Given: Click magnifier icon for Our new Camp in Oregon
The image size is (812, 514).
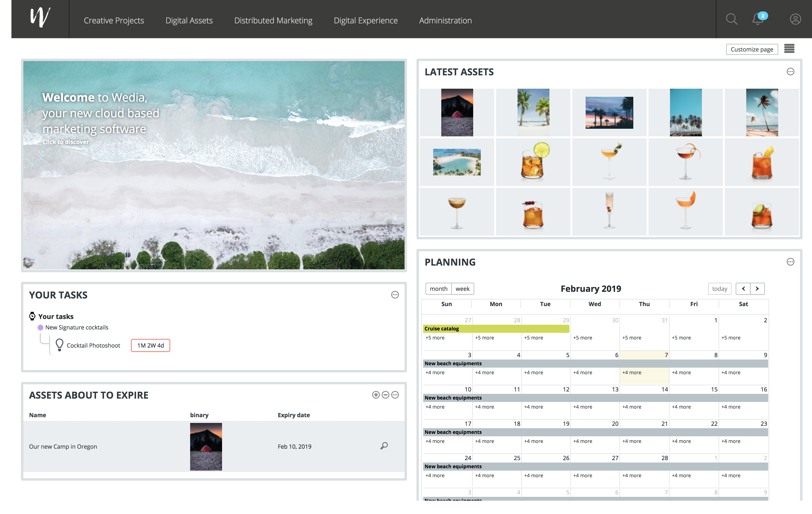Looking at the screenshot, I should (384, 446).
